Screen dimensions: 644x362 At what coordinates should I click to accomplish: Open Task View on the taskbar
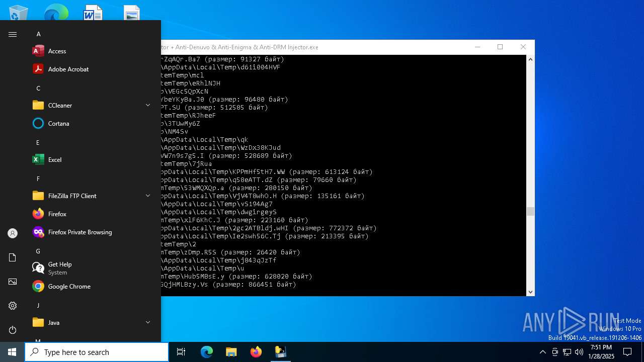click(x=181, y=352)
